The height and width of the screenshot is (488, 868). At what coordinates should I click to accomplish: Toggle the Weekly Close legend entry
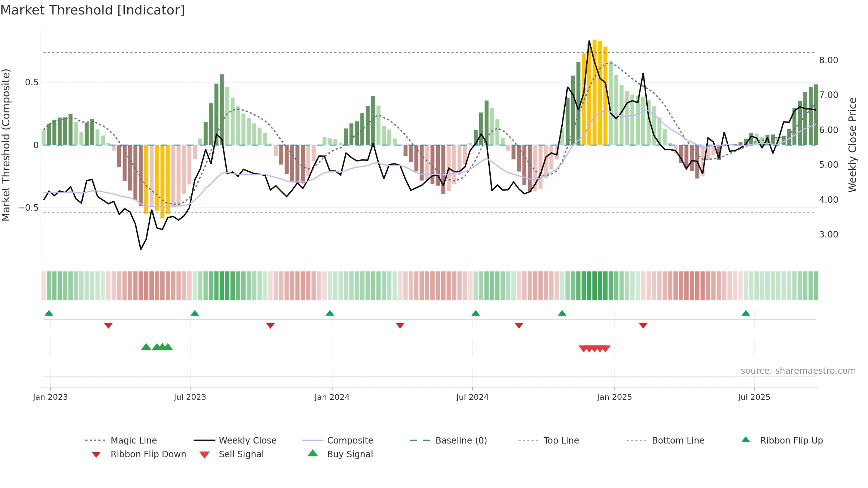[x=235, y=440]
